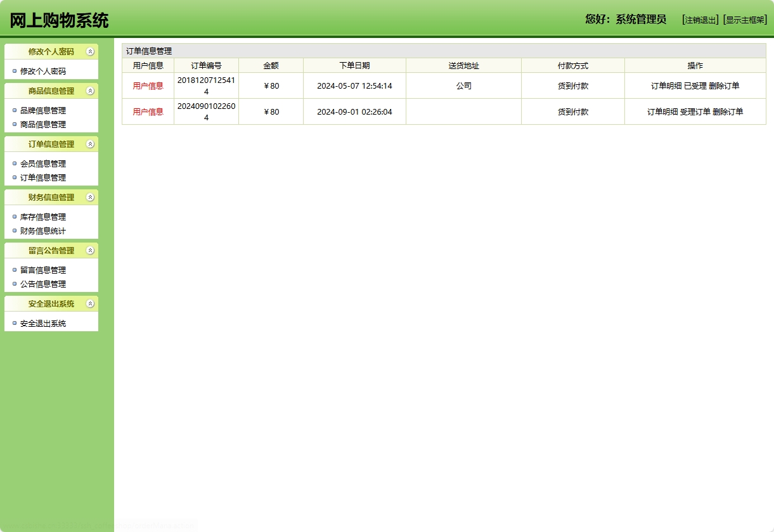Select the date 2024-05-07 12:54:14

pyautogui.click(x=355, y=86)
